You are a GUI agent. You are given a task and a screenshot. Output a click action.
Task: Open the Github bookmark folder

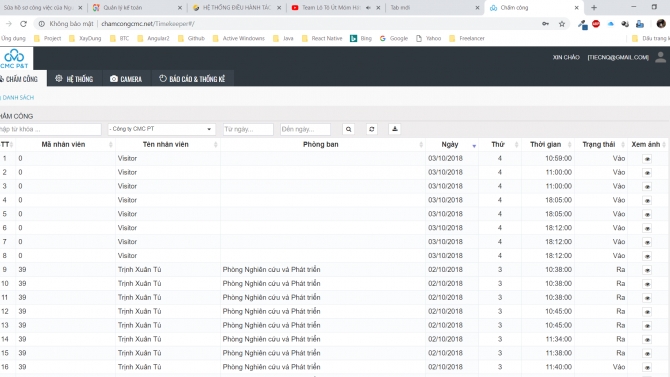[191, 38]
